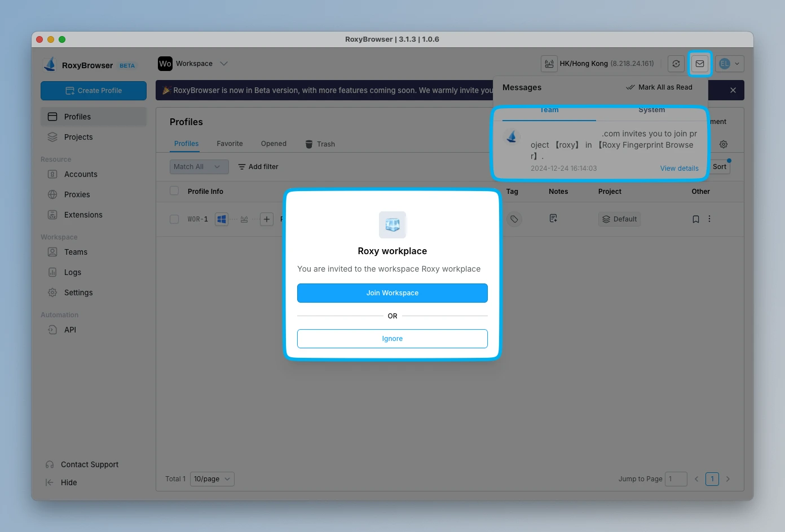Expand the Workspace switcher chevron
Screen dimensions: 785x532
pyautogui.click(x=224, y=64)
